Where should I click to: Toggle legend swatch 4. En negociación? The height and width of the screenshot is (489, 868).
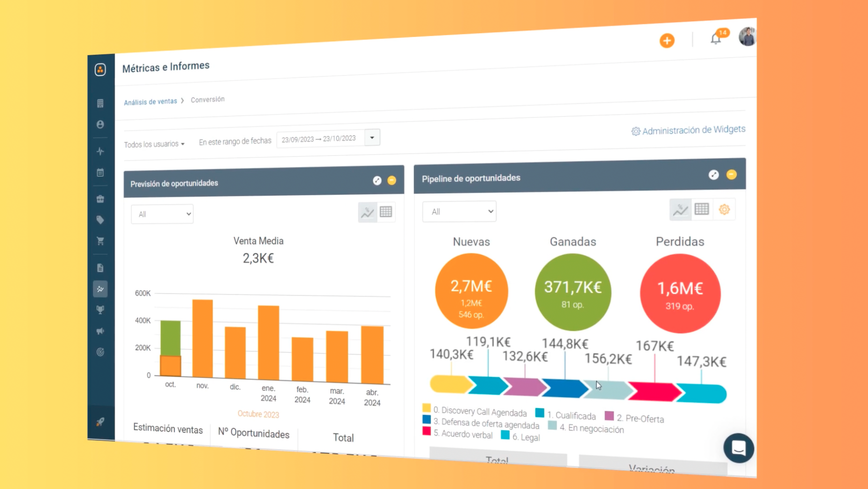[x=552, y=425]
